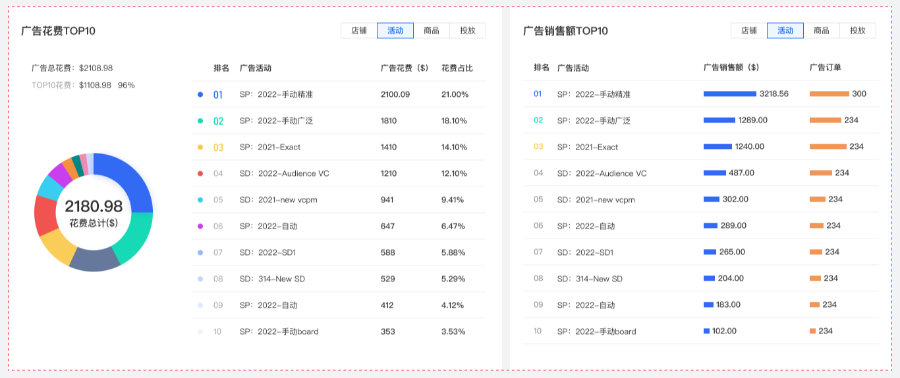Click the donut center total 2180.98
The width and height of the screenshot is (900, 378).
tap(94, 206)
